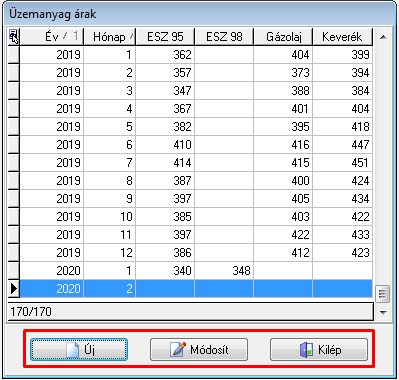Click the Módosít (modify) button

coord(199,350)
